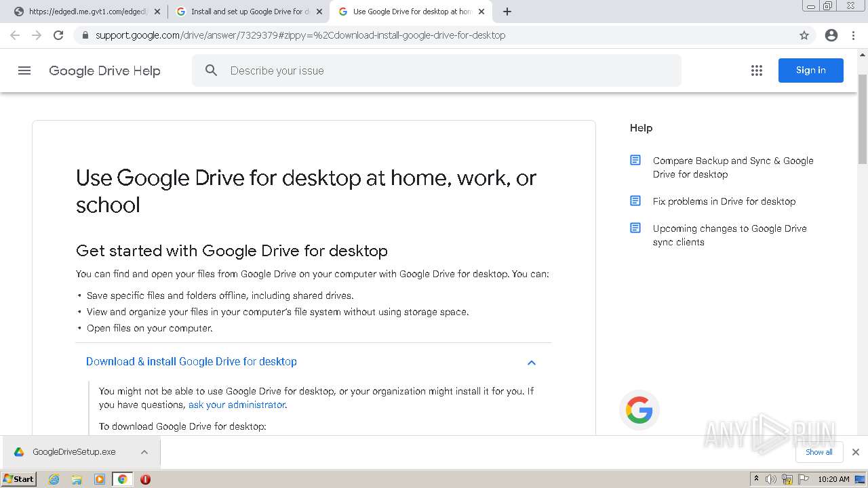
Task: Open Fix problems in Drive for desktop
Action: pos(724,201)
